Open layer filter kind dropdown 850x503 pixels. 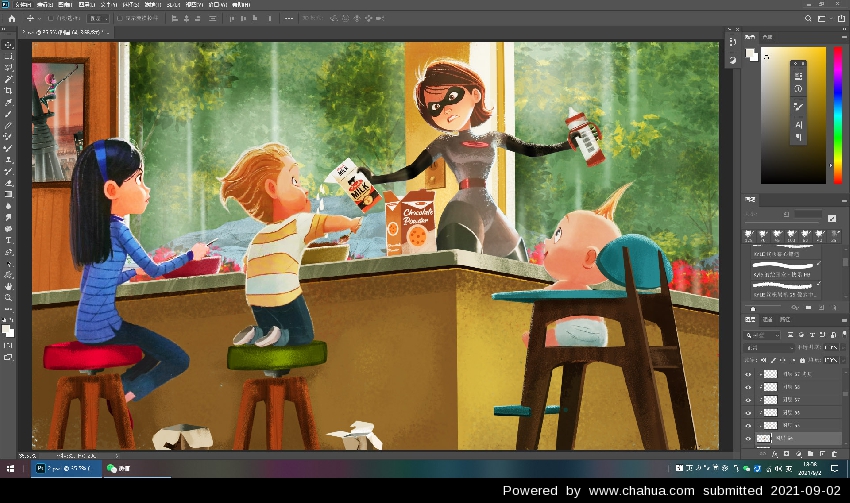click(762, 335)
